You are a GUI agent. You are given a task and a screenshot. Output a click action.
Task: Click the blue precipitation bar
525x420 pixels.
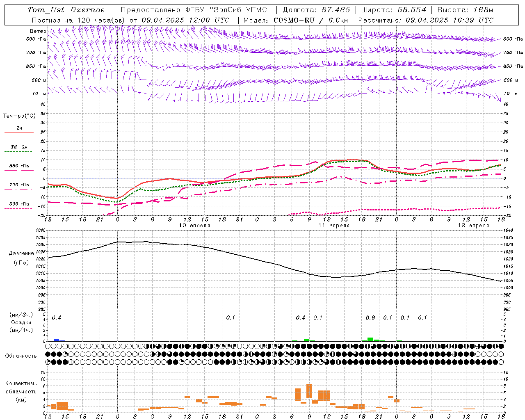pos(57,340)
